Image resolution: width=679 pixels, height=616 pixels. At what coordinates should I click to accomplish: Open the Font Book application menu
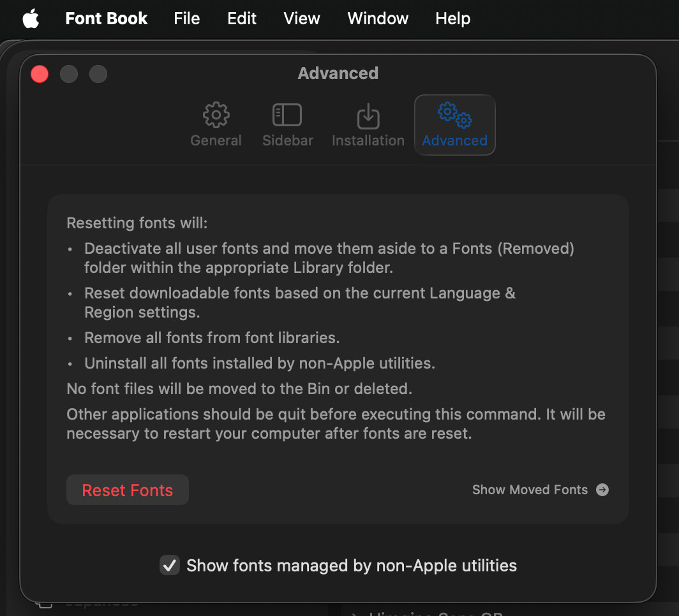point(107,18)
